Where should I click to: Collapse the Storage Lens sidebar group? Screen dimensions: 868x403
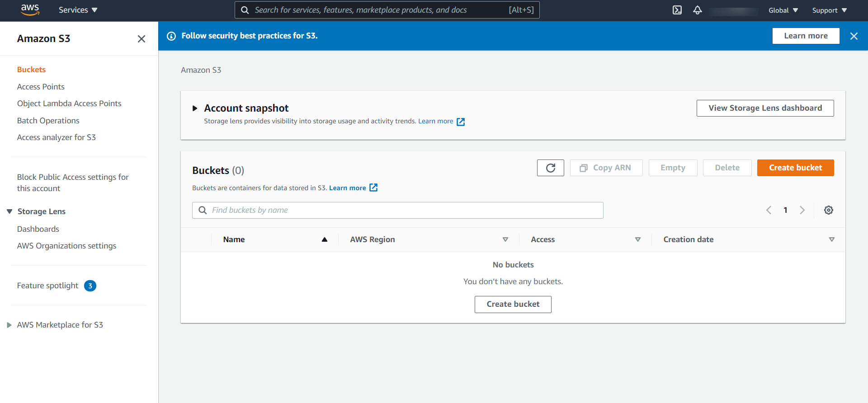pos(9,211)
